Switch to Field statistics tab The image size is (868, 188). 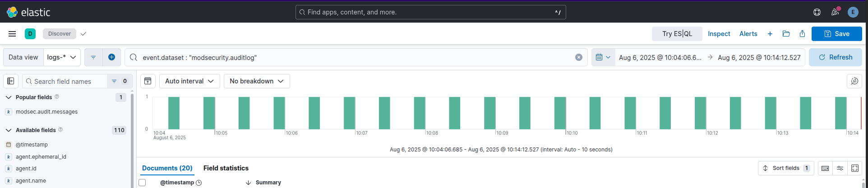[226, 168]
